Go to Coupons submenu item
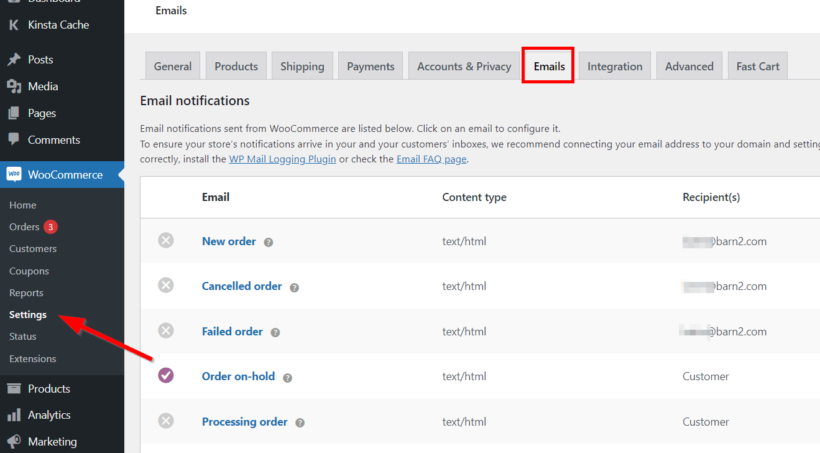This screenshot has width=820, height=453. tap(29, 271)
